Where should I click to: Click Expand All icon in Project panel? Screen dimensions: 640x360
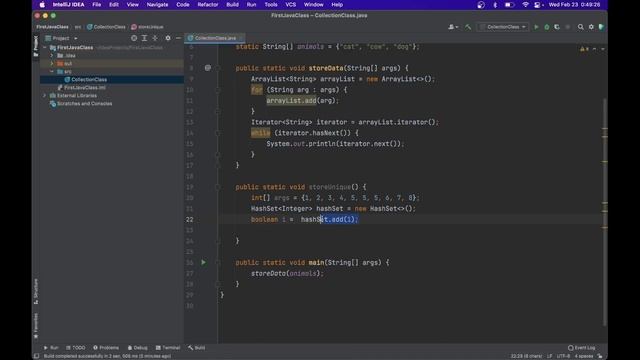click(144, 38)
